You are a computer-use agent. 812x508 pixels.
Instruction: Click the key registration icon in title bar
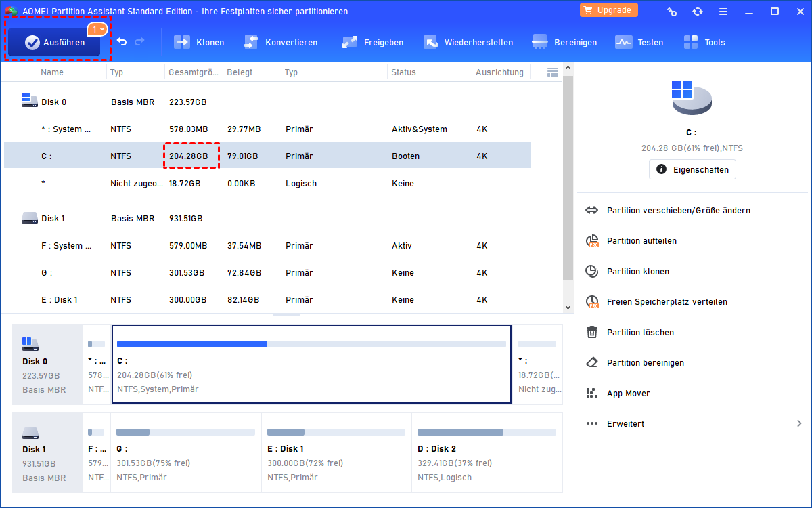pos(672,12)
